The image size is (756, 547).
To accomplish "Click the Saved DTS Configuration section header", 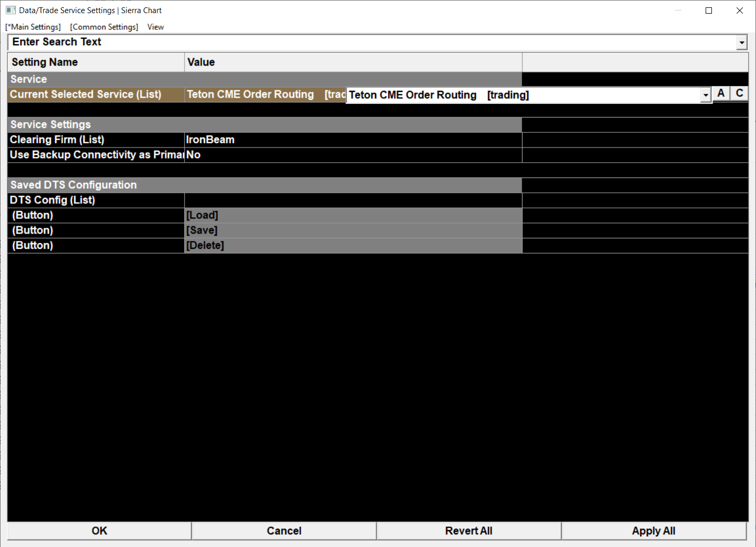I will pos(265,185).
